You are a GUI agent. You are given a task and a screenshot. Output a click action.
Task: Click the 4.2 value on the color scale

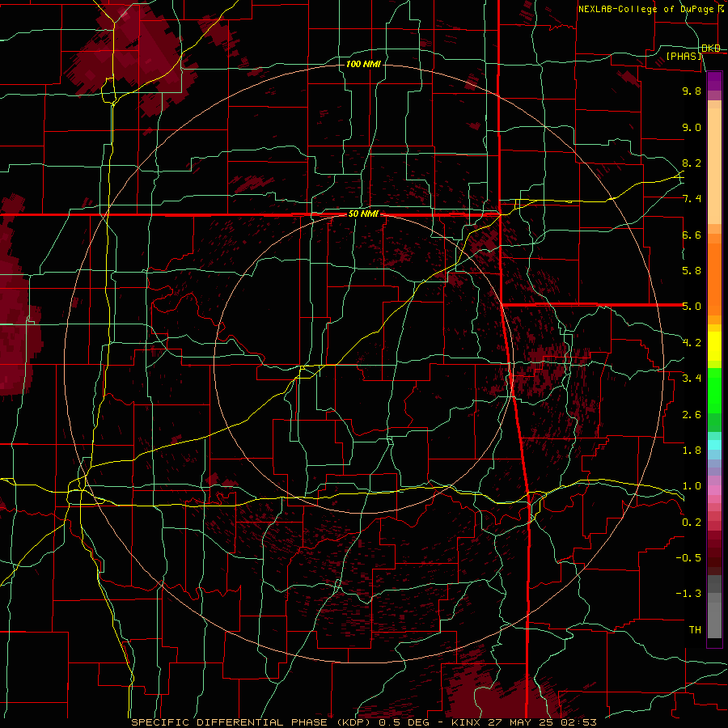tap(692, 343)
